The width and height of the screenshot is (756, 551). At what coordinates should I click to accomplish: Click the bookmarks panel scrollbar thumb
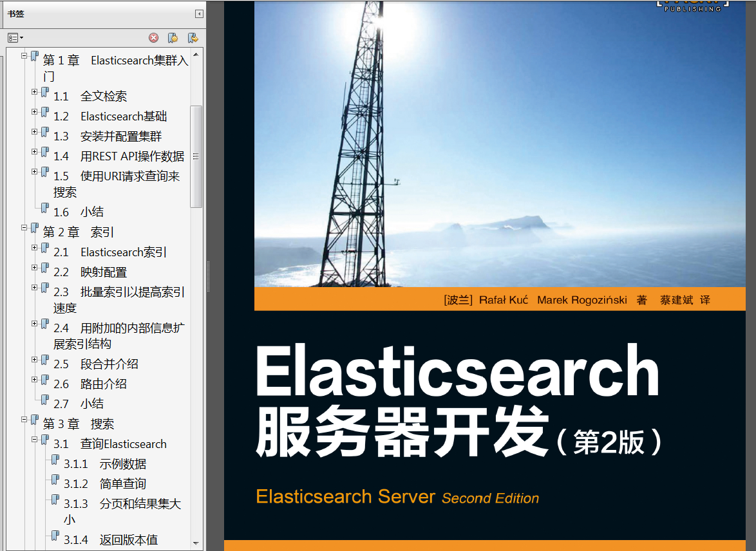(196, 156)
